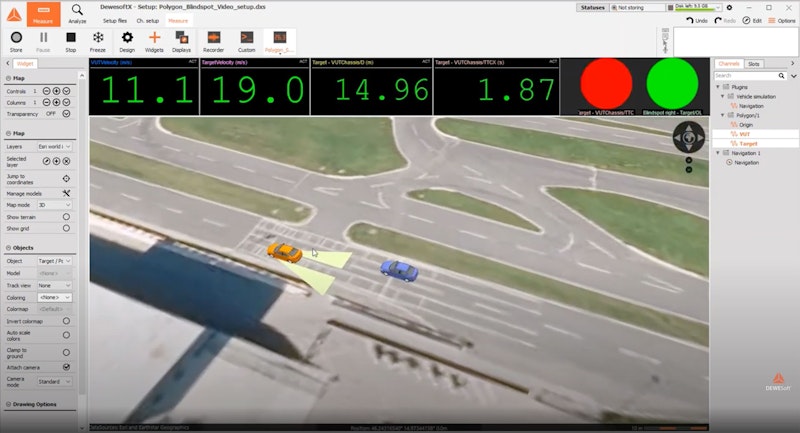Open the Displays toolbar icon
This screenshot has width=800, height=433.
click(x=182, y=42)
